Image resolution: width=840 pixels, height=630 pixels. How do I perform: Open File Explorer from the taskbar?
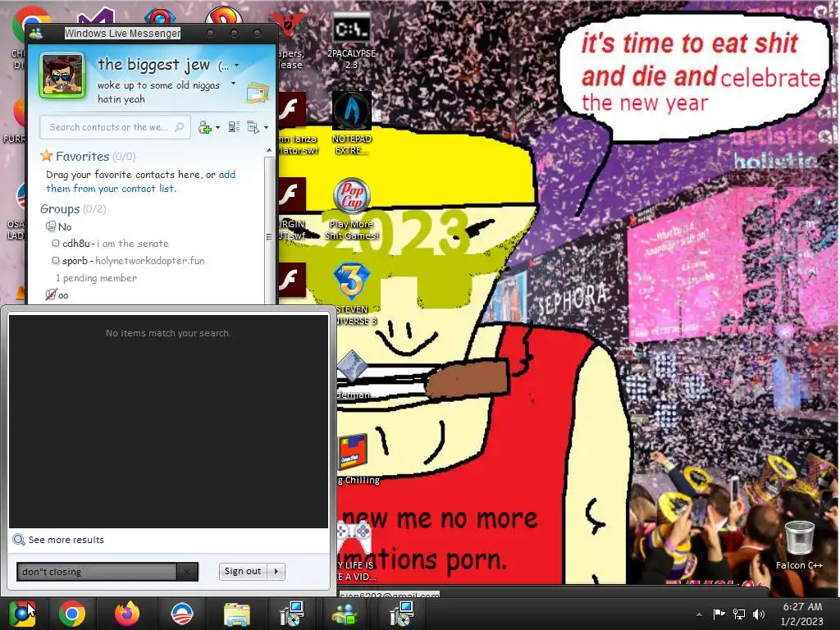pos(236,614)
